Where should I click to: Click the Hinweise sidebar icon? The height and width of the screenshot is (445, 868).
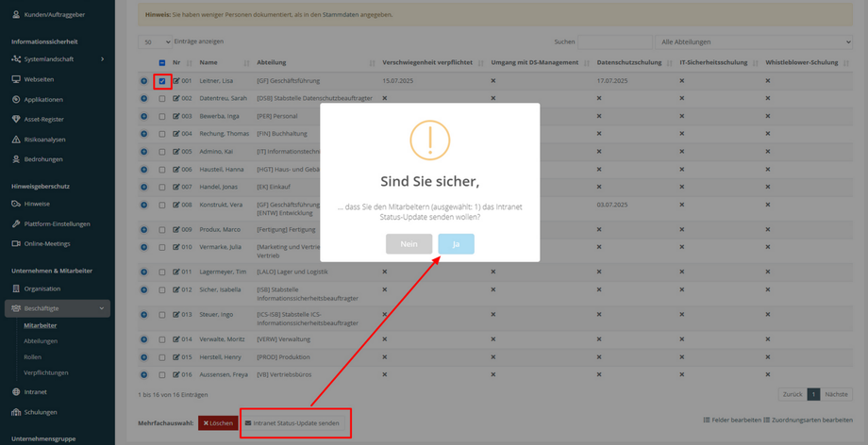(16, 204)
